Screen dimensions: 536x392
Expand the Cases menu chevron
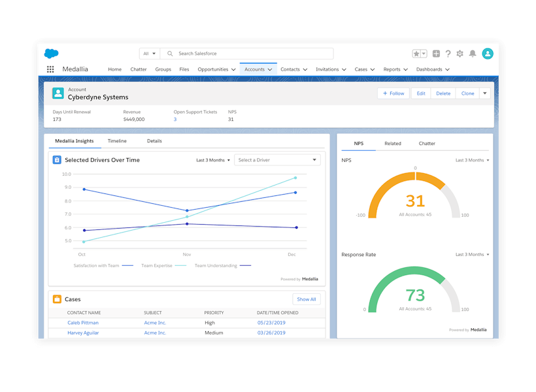[x=373, y=69]
